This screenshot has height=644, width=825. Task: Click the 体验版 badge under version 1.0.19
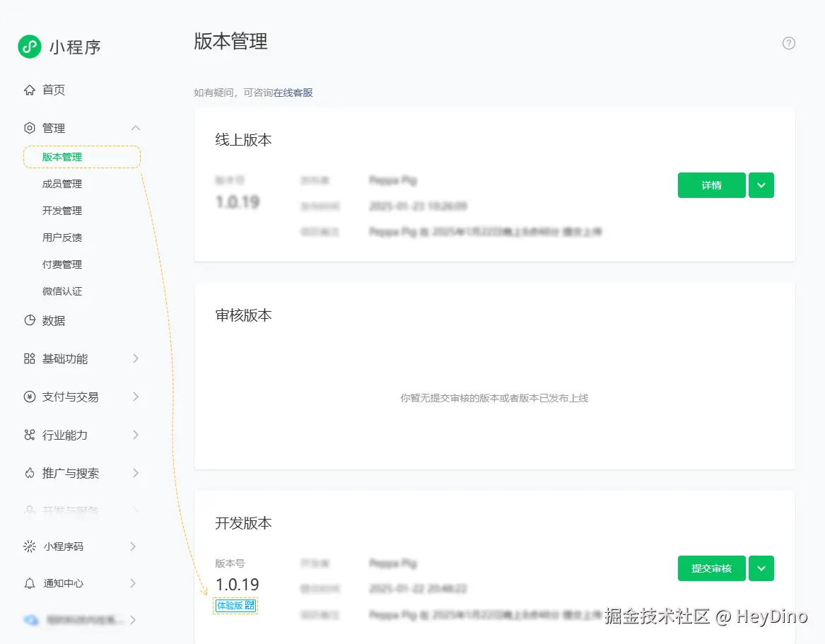point(231,606)
